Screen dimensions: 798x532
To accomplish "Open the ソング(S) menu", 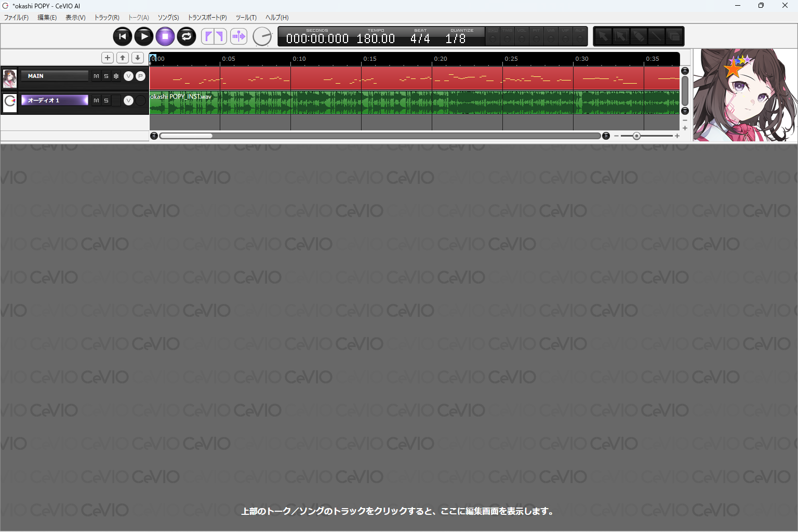I will tap(168, 18).
